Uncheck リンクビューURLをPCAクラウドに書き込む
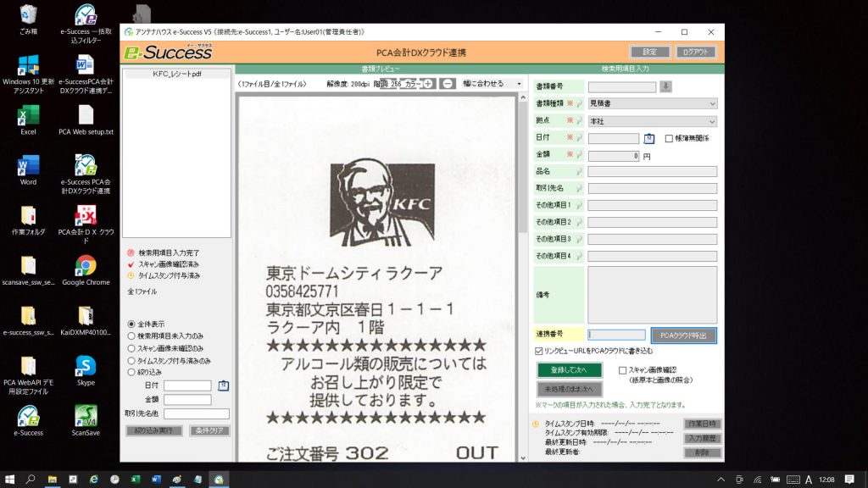Viewport: 868px width, 488px height. 538,352
